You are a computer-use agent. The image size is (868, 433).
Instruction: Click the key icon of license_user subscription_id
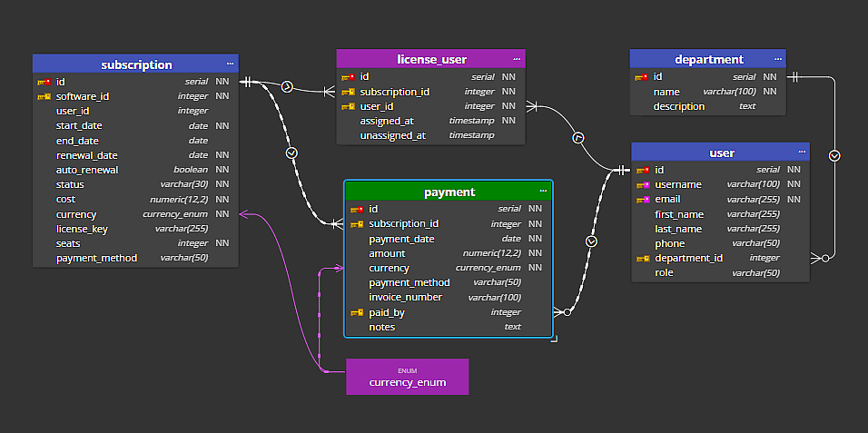[348, 92]
